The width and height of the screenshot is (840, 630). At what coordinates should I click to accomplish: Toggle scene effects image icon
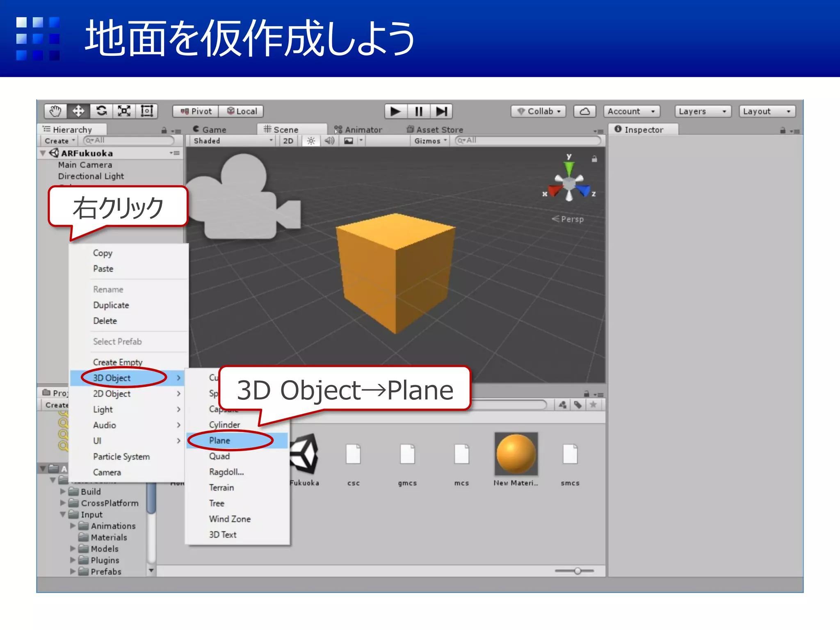349,141
